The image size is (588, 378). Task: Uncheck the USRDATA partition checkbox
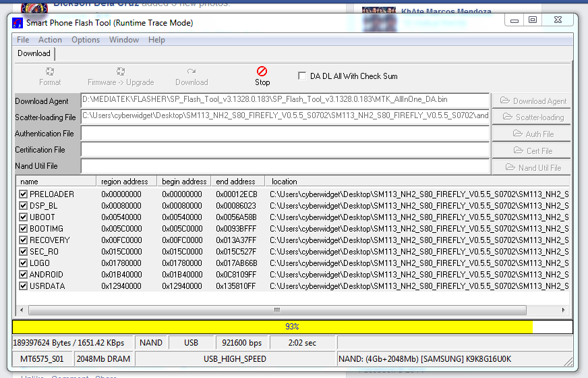pyautogui.click(x=24, y=286)
